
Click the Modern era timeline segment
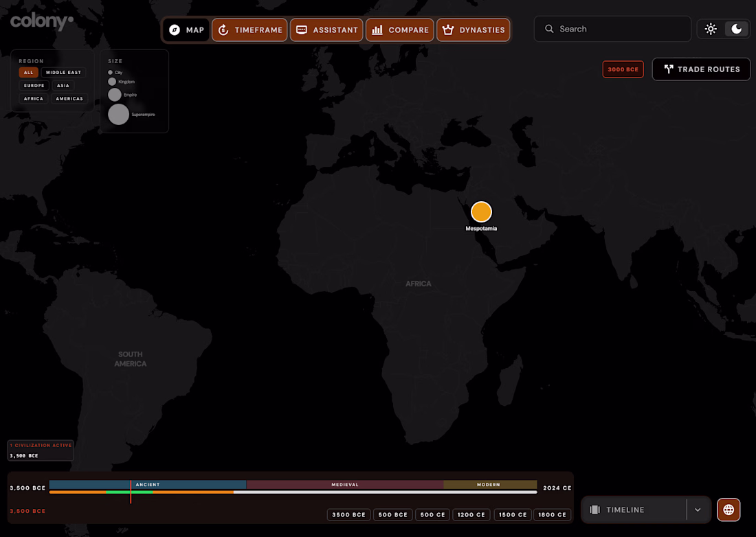coord(490,485)
